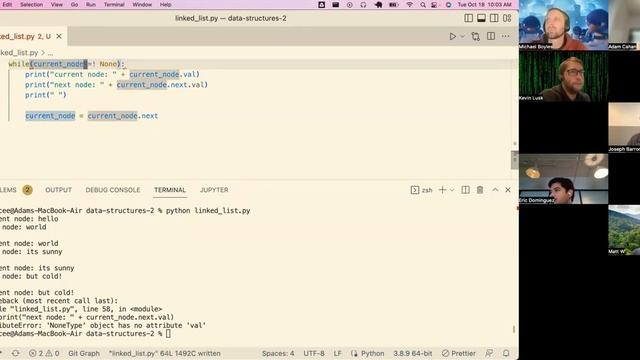Close the linked_list.py editor tab
Image resolution: width=640 pixels, height=360 pixels.
pyautogui.click(x=59, y=36)
